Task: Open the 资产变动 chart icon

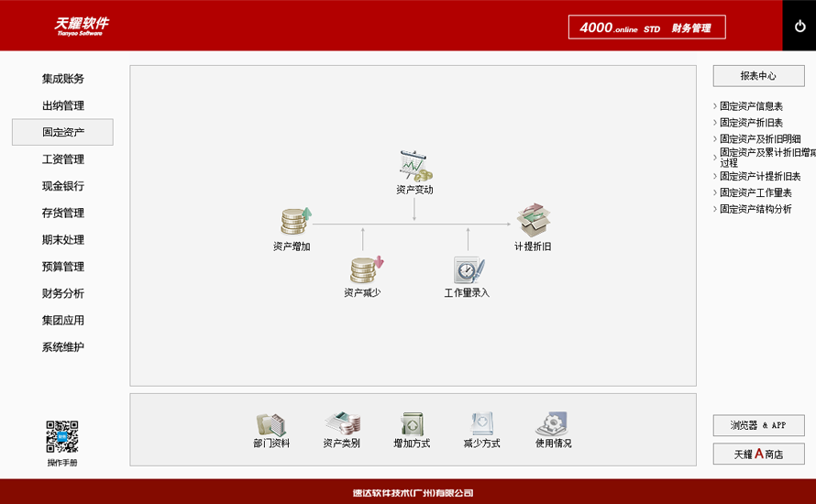Action: coord(416,165)
